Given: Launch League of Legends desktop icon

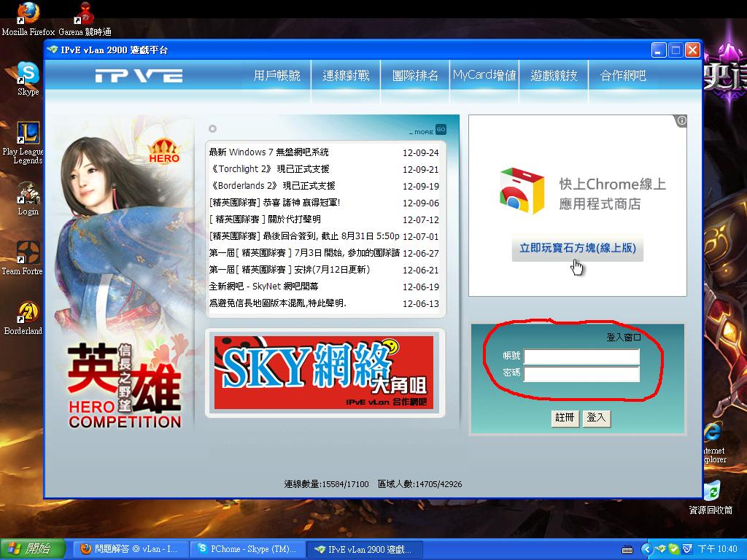Looking at the screenshot, I should (x=28, y=134).
